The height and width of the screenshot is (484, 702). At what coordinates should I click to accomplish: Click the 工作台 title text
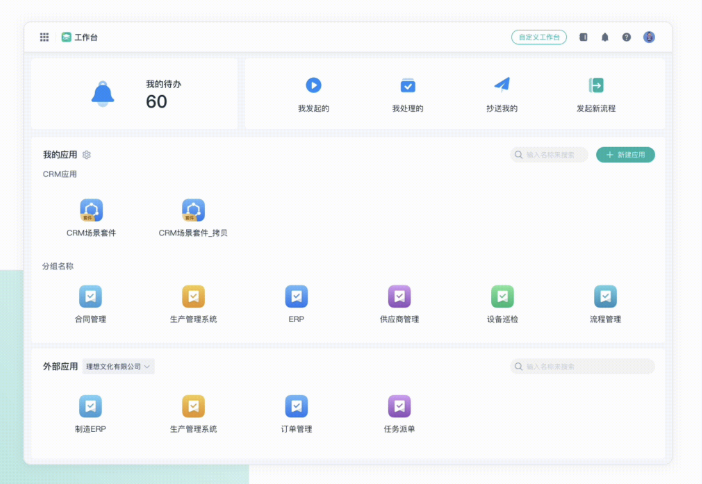tap(86, 37)
